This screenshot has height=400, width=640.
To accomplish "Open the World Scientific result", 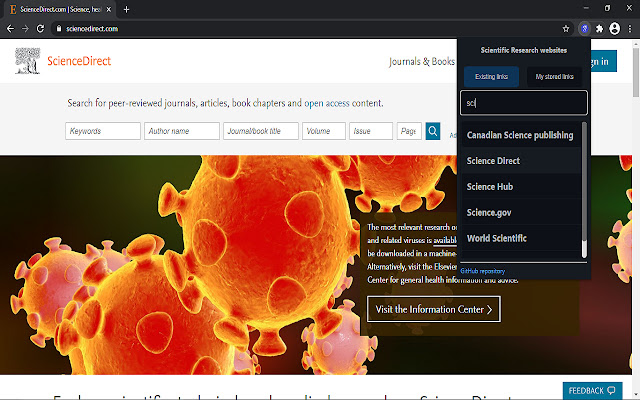I will pos(521,238).
